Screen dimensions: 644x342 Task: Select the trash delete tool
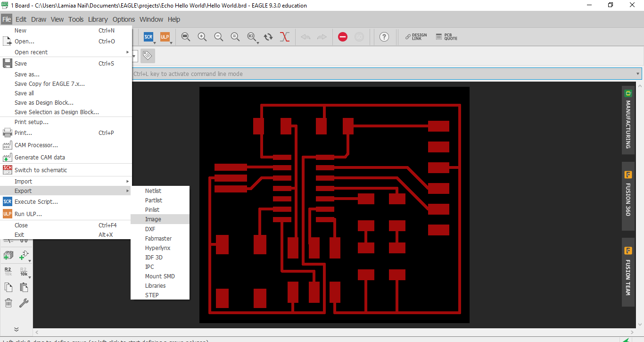[x=8, y=303]
